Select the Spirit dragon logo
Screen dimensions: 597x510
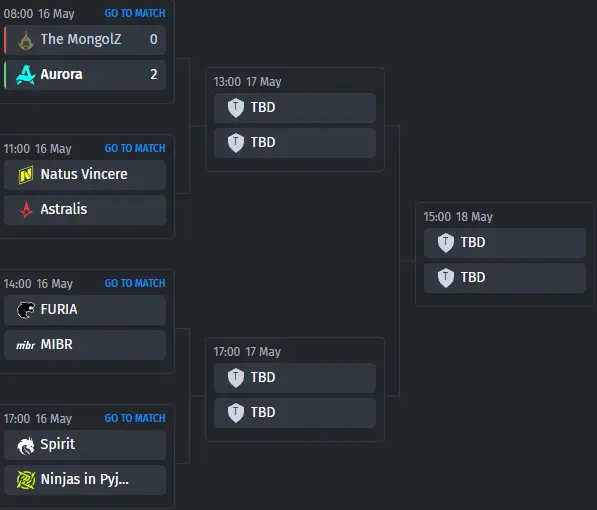tap(26, 445)
